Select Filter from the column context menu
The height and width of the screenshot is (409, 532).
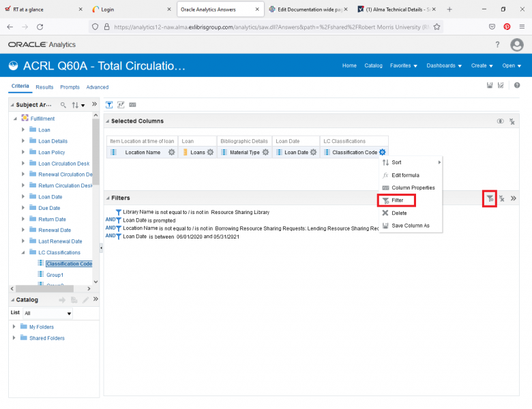[397, 200]
